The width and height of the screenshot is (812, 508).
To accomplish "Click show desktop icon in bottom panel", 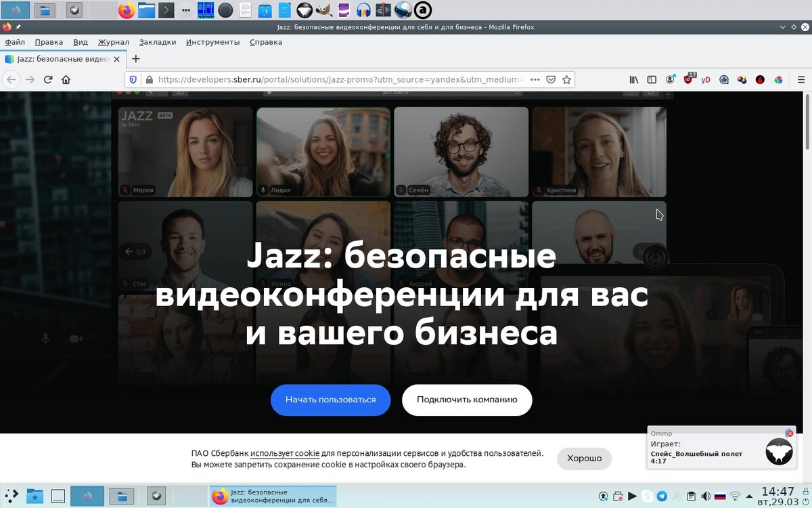I will (x=58, y=496).
